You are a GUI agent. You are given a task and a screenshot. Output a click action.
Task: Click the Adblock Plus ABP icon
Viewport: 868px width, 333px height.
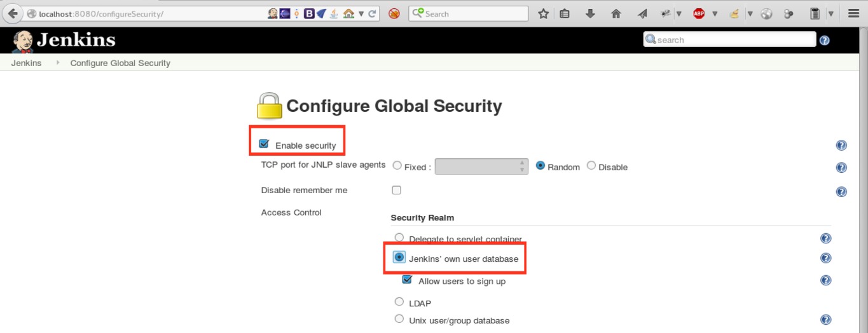699,13
